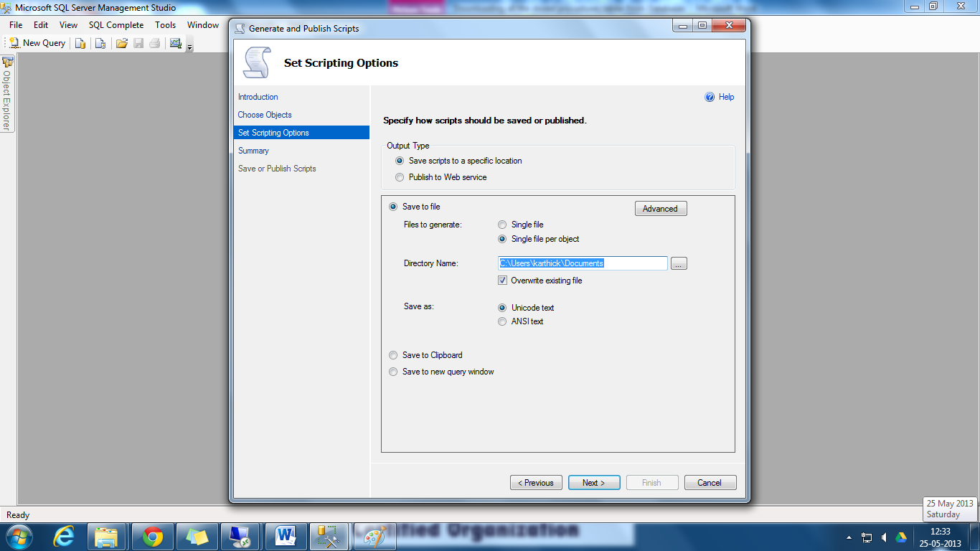Click the blue Help question-mark icon
Viewport: 980px width, 551px height.
[x=710, y=97]
